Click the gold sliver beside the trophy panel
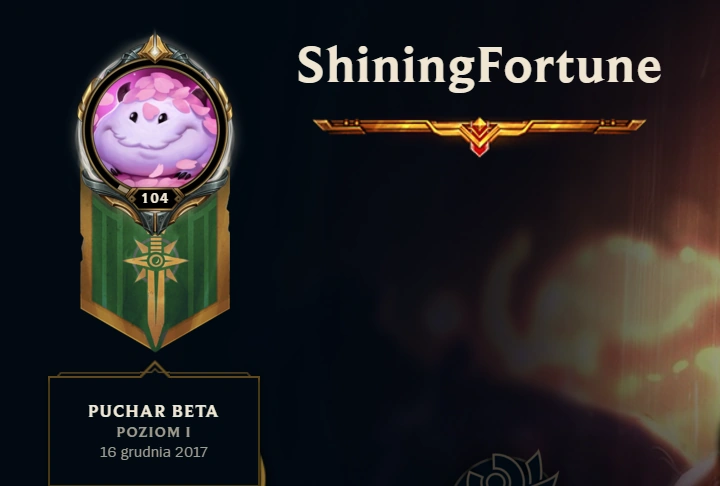The image size is (720, 486). (x=263, y=471)
